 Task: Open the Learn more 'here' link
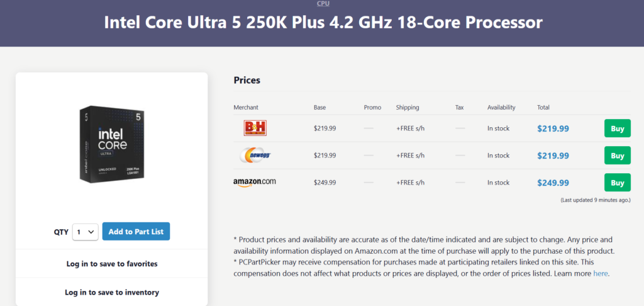pyautogui.click(x=601, y=274)
